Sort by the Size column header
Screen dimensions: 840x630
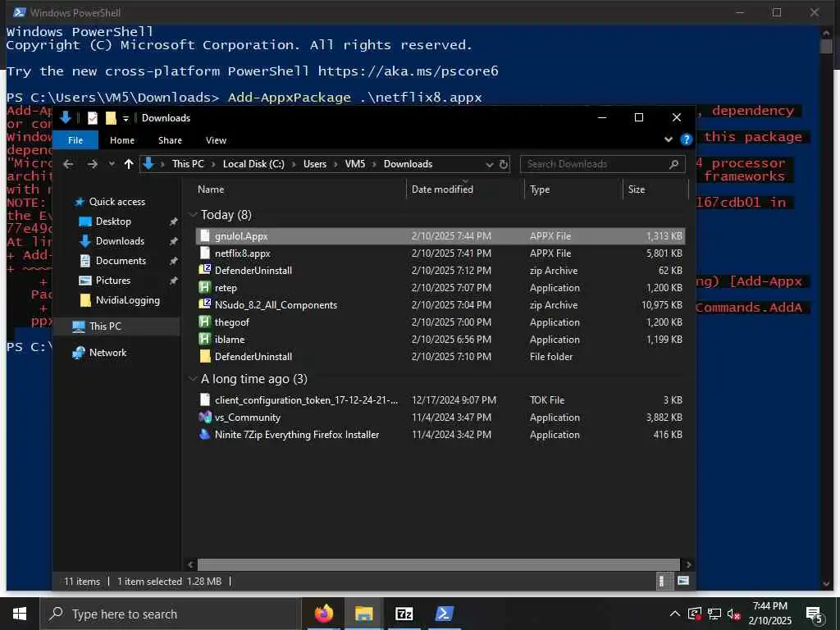tap(637, 189)
